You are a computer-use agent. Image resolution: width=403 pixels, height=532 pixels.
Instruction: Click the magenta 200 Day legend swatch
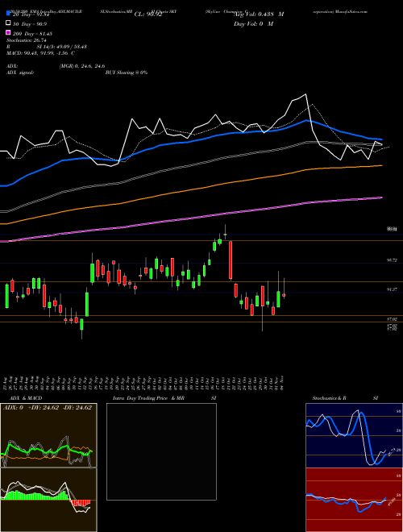(x=9, y=33)
